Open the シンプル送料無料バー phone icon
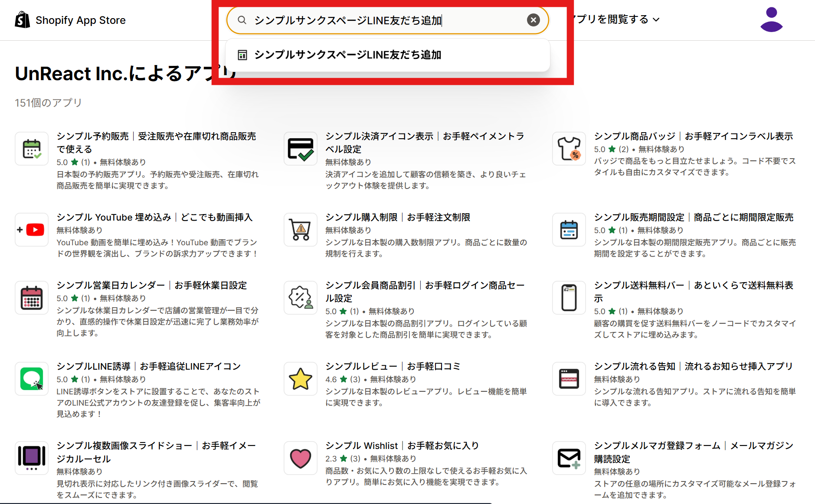The height and width of the screenshot is (504, 815). 569,298
